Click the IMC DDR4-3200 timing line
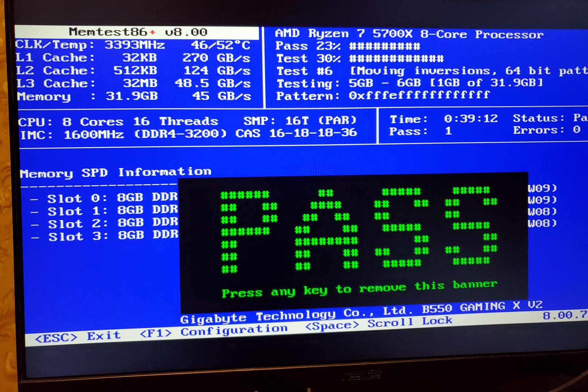 188,134
